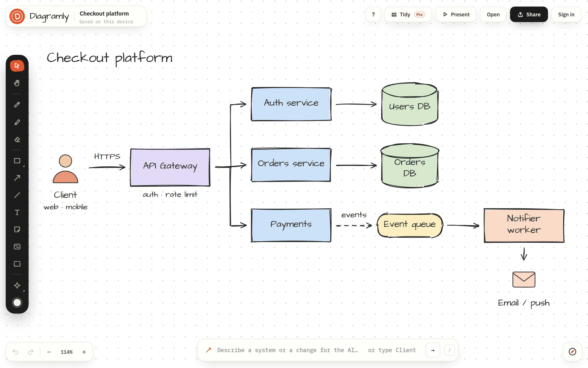Submit the AI prompt arrow button

(433, 350)
